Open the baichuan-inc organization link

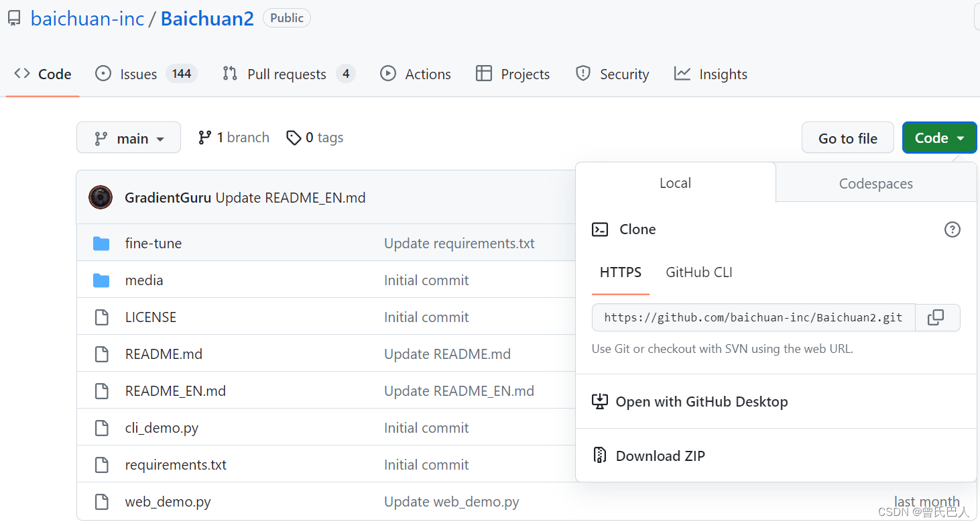tap(87, 18)
